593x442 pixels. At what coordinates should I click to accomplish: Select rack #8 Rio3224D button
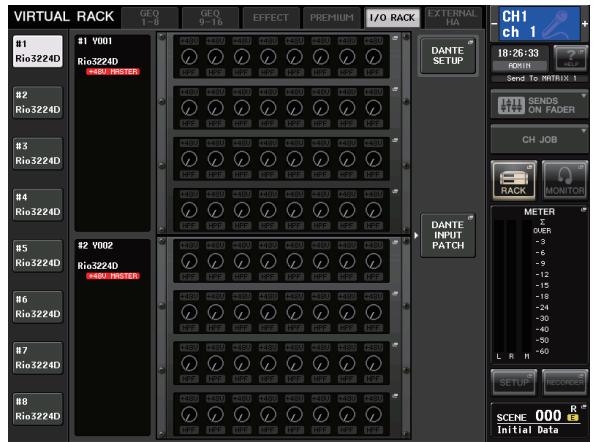click(38, 409)
